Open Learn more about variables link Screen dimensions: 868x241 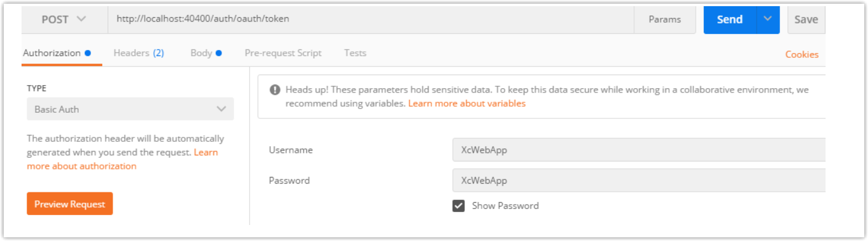(x=467, y=104)
